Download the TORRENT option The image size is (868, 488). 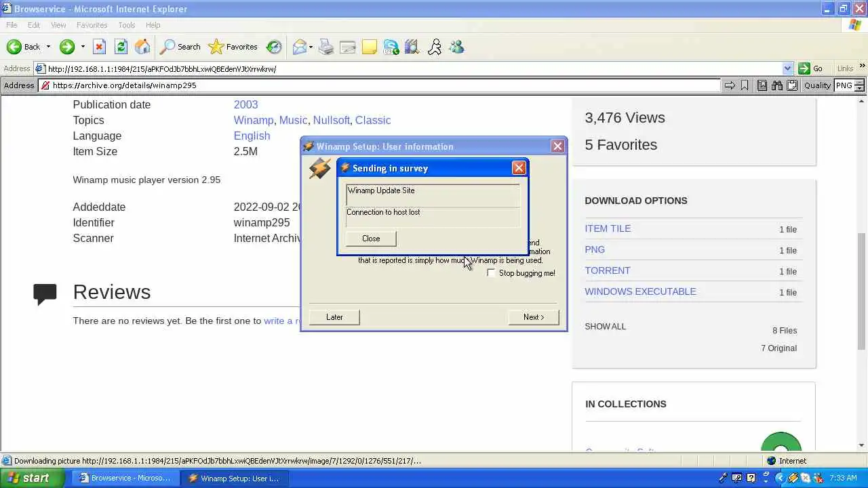[x=608, y=270]
